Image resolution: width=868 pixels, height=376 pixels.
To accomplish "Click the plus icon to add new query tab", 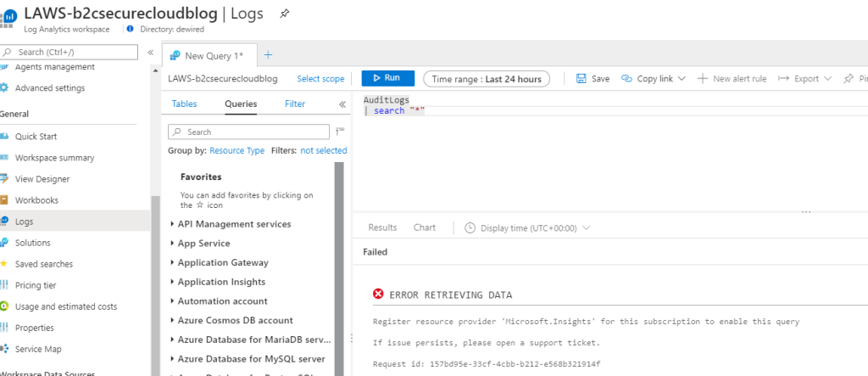I will pyautogui.click(x=268, y=55).
